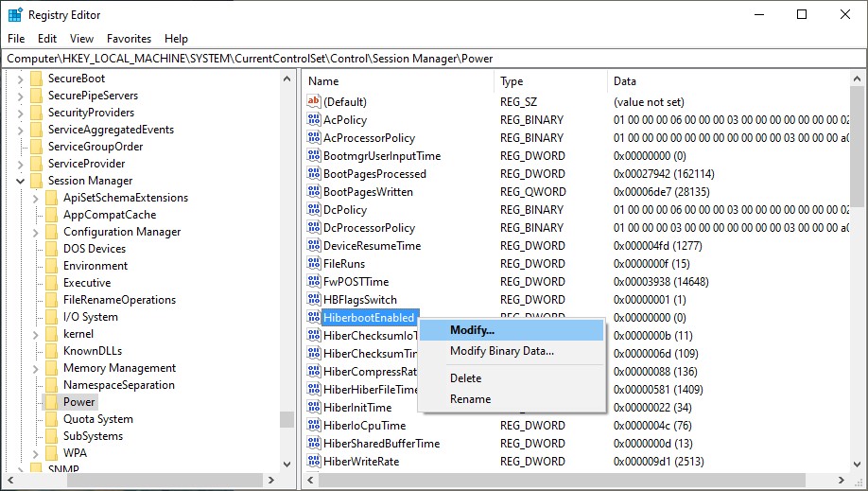Click the HiberInitTime value icon
Screen dimensions: 868x491
[x=314, y=407]
